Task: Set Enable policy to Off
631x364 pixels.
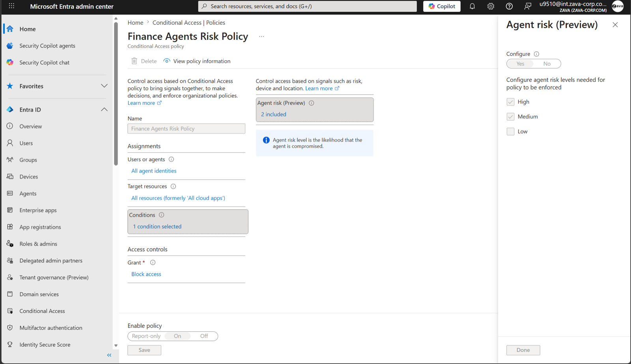Action: (x=204, y=336)
